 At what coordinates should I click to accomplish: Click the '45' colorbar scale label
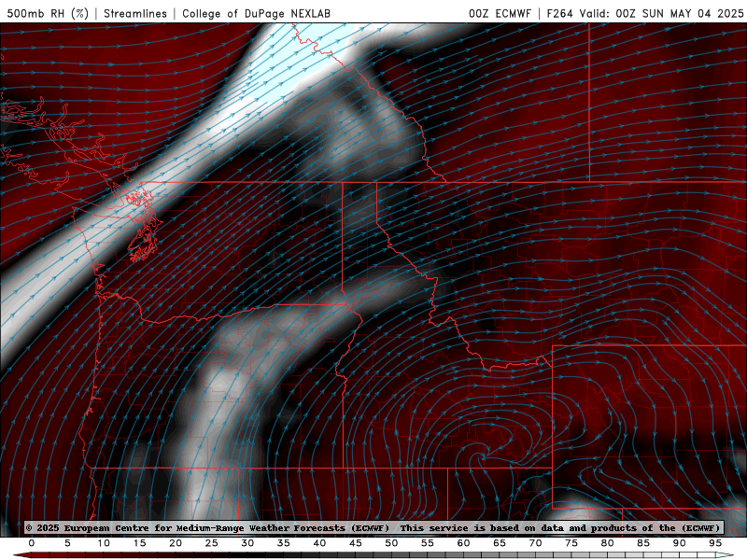coord(356,543)
